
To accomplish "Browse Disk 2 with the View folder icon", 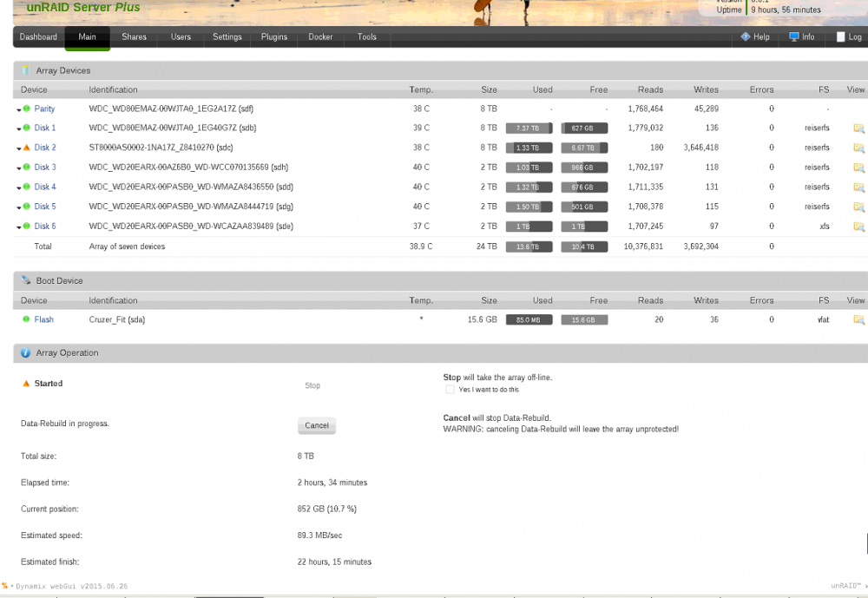I will click(x=858, y=148).
